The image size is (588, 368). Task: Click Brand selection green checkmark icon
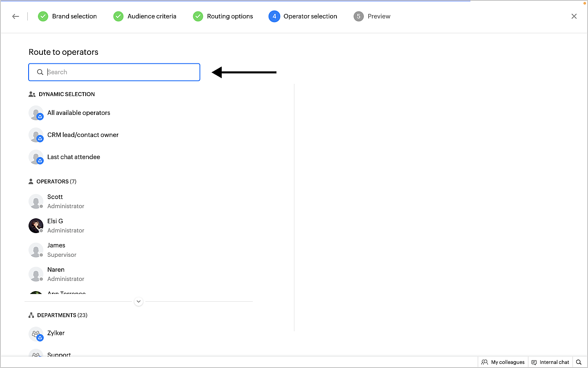(43, 16)
